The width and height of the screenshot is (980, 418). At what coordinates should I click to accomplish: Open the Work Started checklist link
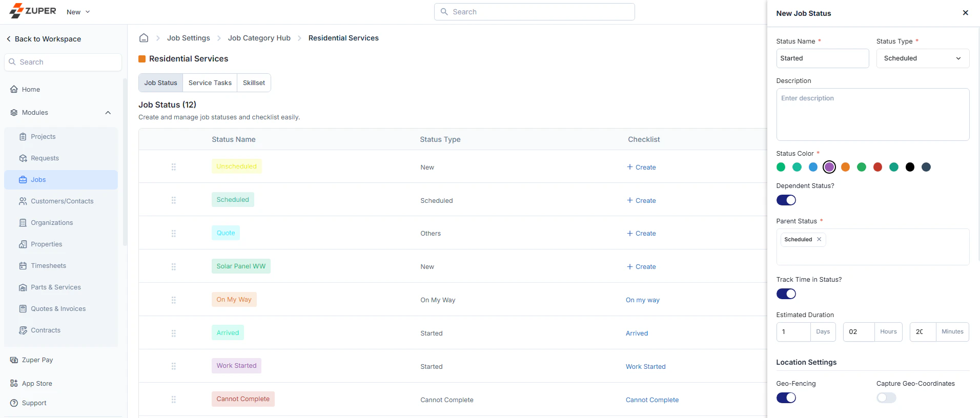(x=645, y=367)
